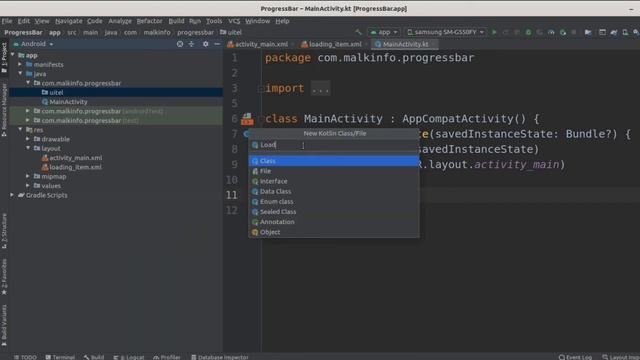
Task: Expand the manifests folder arrow
Action: pos(20,64)
